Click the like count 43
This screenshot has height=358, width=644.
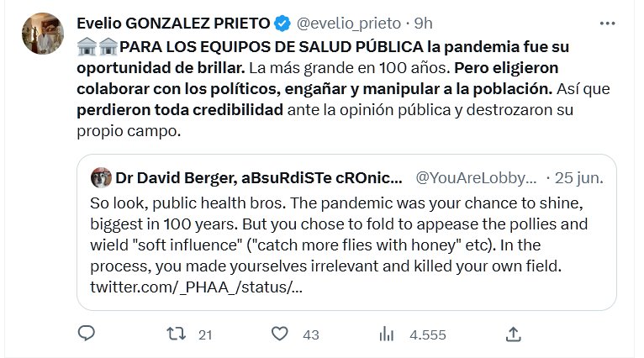coord(311,334)
